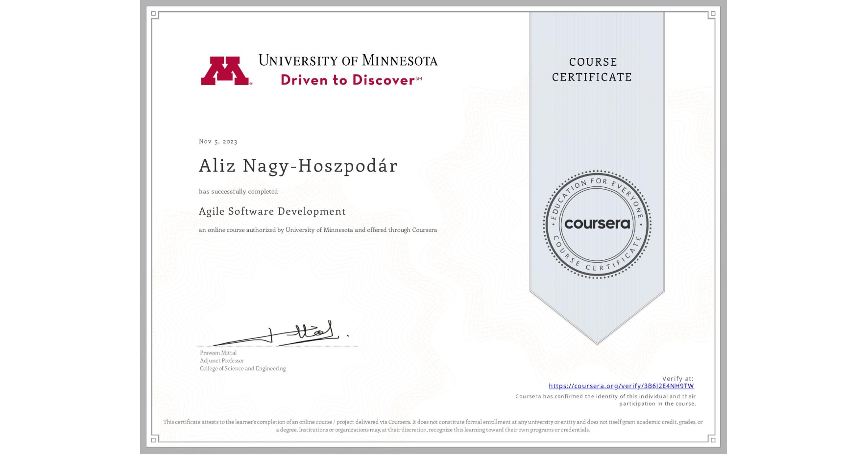Open the verification link coursera.org/verify/3B6J2E4NH9TW

(622, 386)
